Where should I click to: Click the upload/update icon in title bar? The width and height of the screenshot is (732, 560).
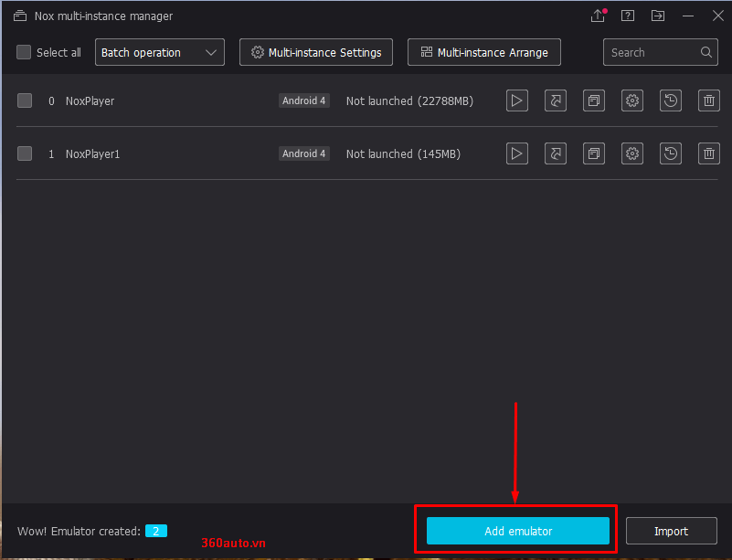click(x=598, y=16)
